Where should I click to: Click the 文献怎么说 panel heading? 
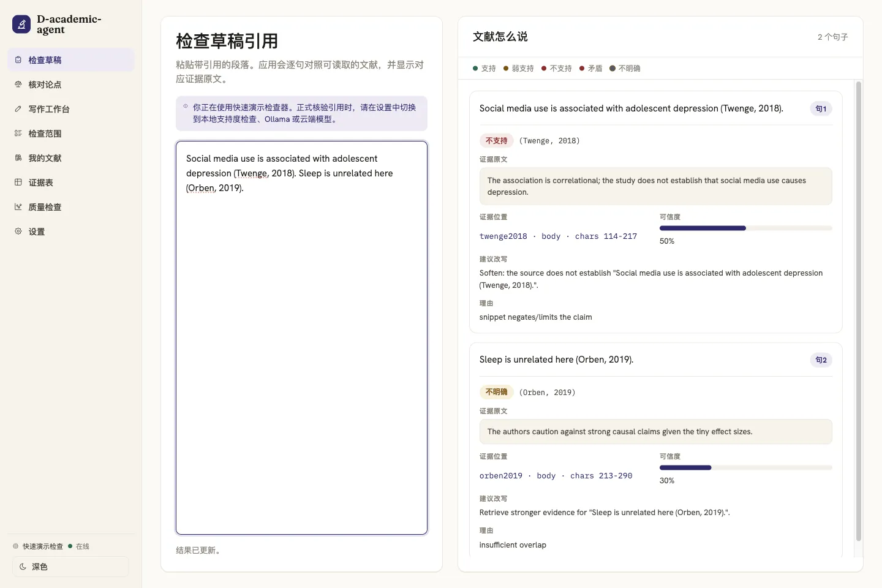coord(500,37)
